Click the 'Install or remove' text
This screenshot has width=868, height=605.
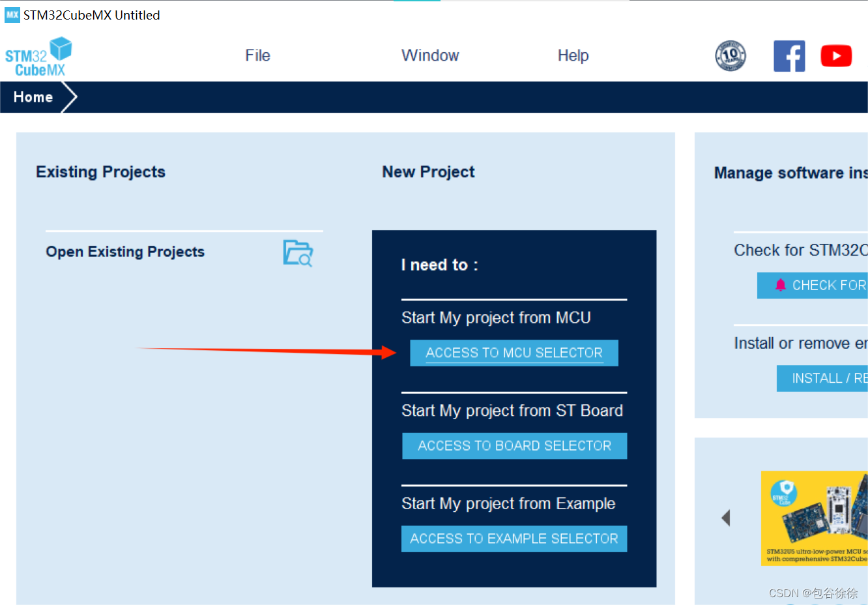pos(801,344)
